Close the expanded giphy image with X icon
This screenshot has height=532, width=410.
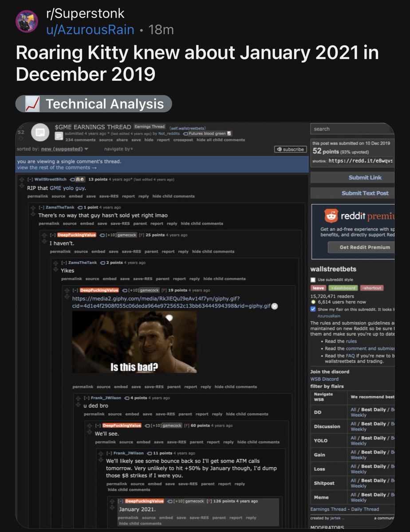(x=275, y=306)
